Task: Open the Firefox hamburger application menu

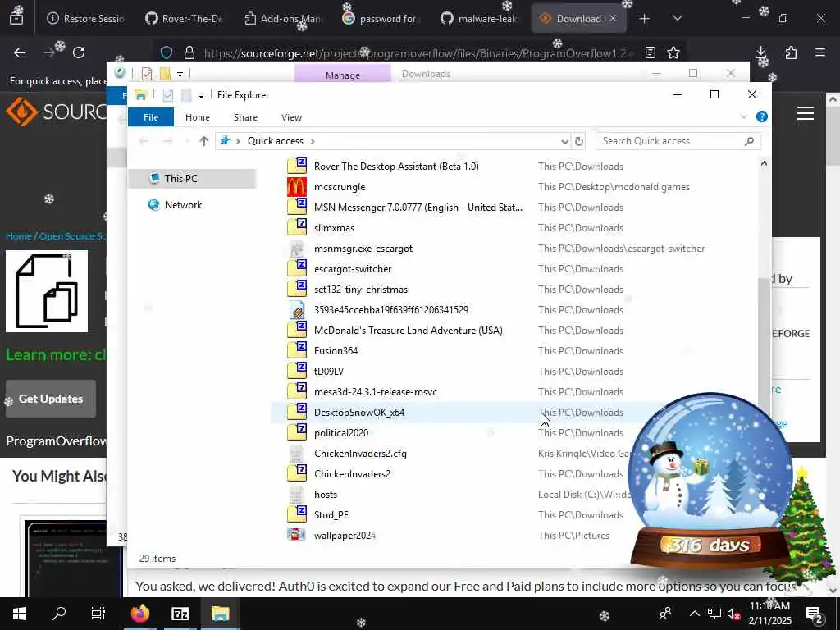Action: coord(819,52)
